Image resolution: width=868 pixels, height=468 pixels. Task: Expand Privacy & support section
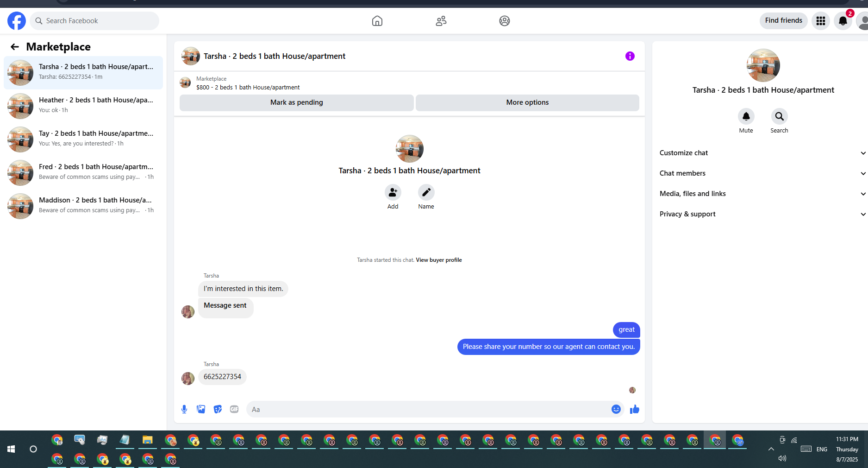pos(762,214)
